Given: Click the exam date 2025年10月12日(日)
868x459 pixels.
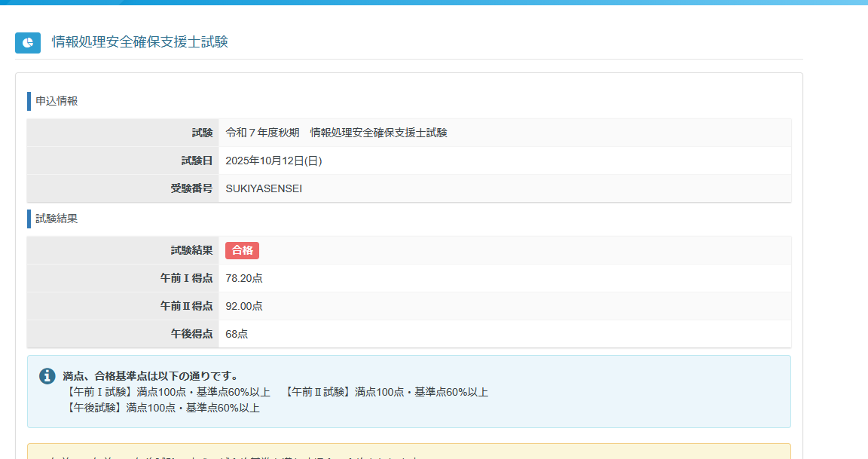Looking at the screenshot, I should coord(274,161).
